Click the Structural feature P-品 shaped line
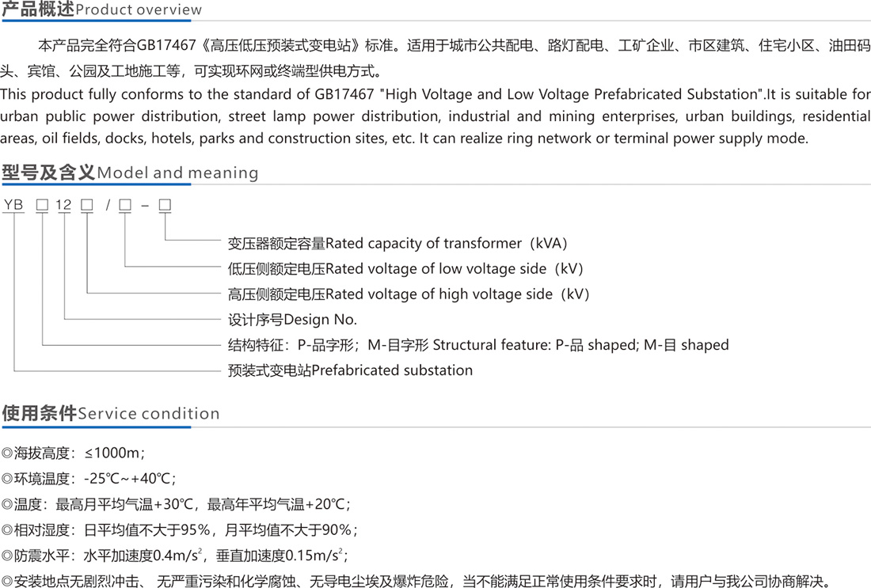 478,345
